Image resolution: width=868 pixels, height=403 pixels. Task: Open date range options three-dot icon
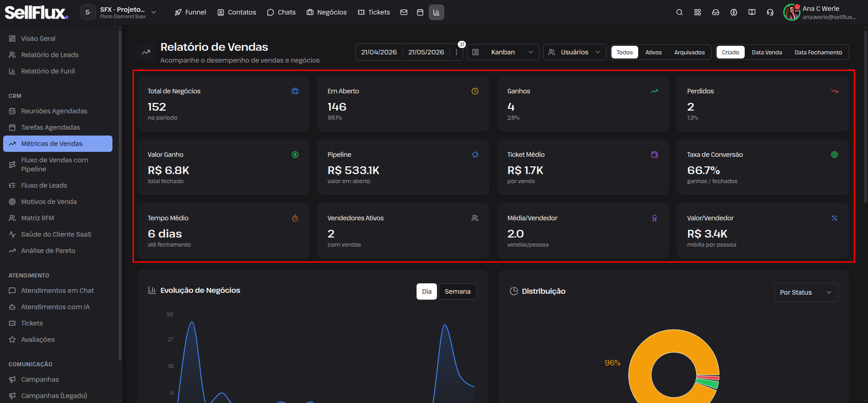click(x=456, y=52)
